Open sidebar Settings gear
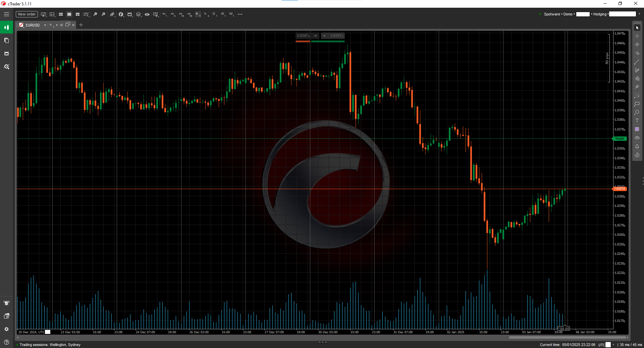The height and width of the screenshot is (348, 644). pos(6,329)
